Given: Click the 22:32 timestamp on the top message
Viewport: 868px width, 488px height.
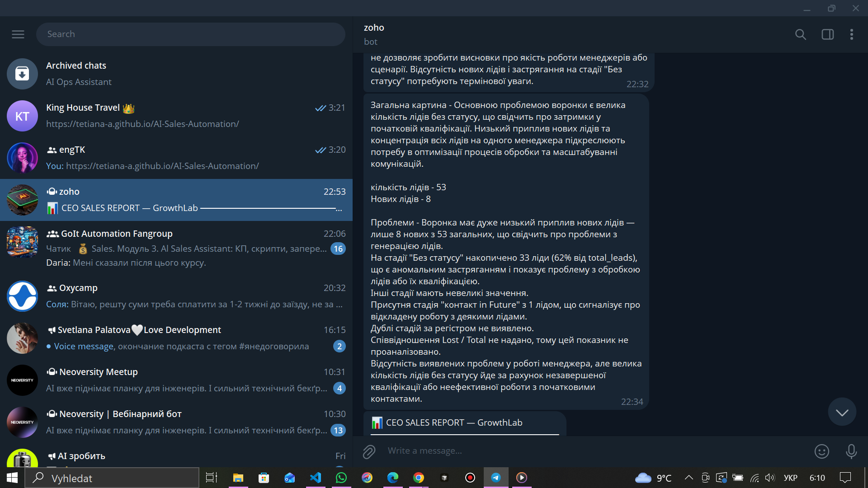Looking at the screenshot, I should (x=637, y=84).
